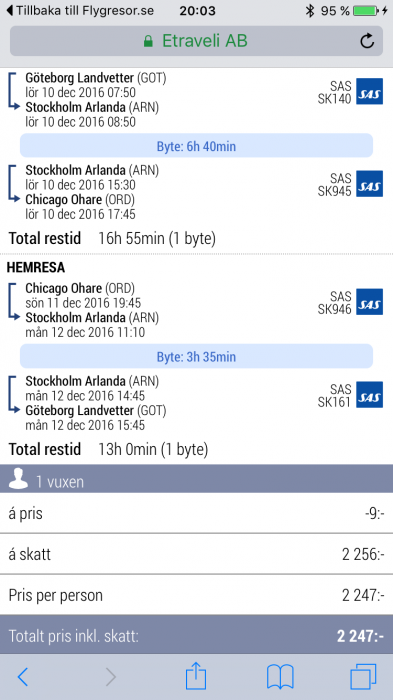Tap the browser forward arrow

tap(110, 677)
